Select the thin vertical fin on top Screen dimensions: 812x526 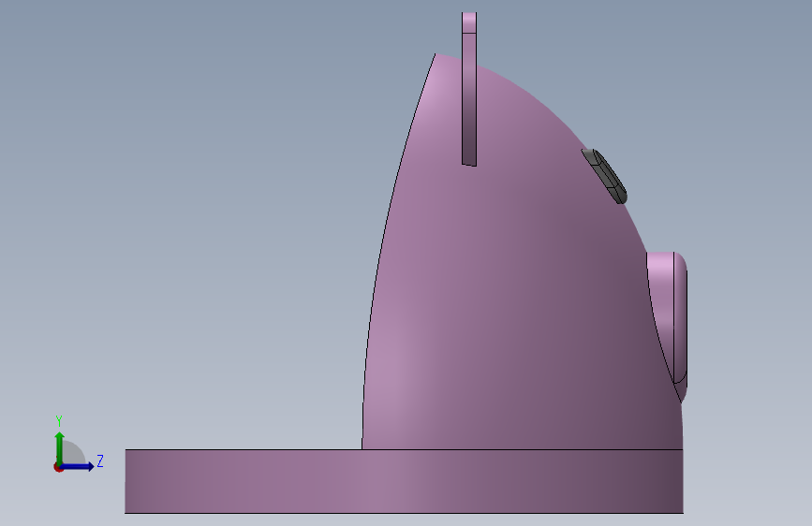tap(469, 89)
